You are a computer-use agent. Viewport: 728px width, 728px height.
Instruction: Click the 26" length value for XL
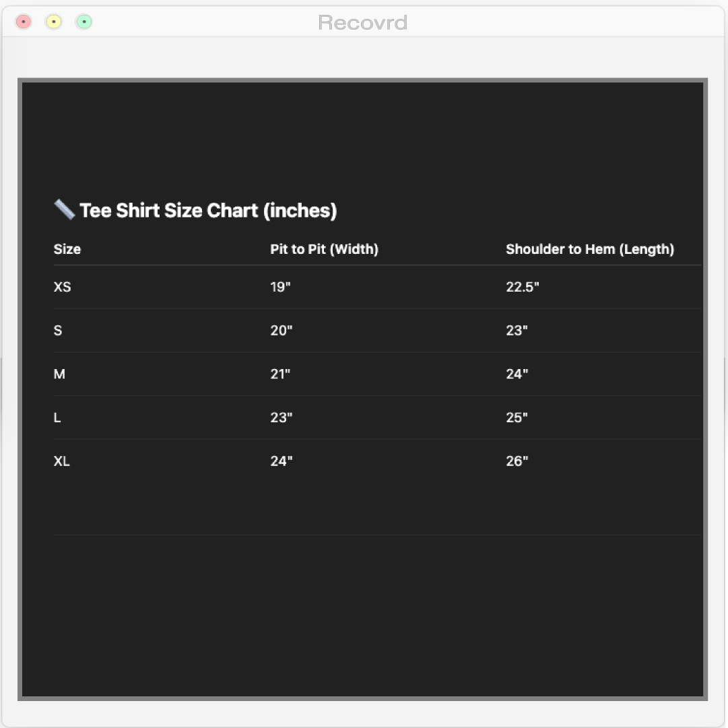[517, 461]
